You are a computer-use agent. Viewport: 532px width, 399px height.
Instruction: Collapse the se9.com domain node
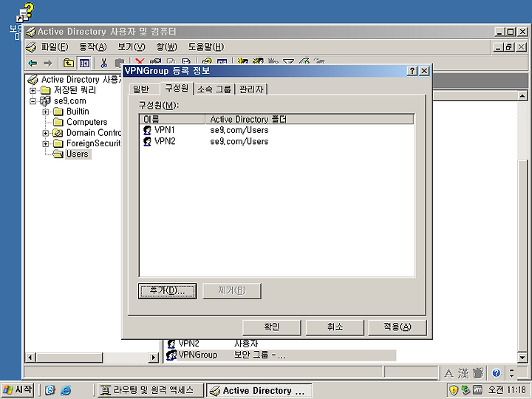[33, 101]
